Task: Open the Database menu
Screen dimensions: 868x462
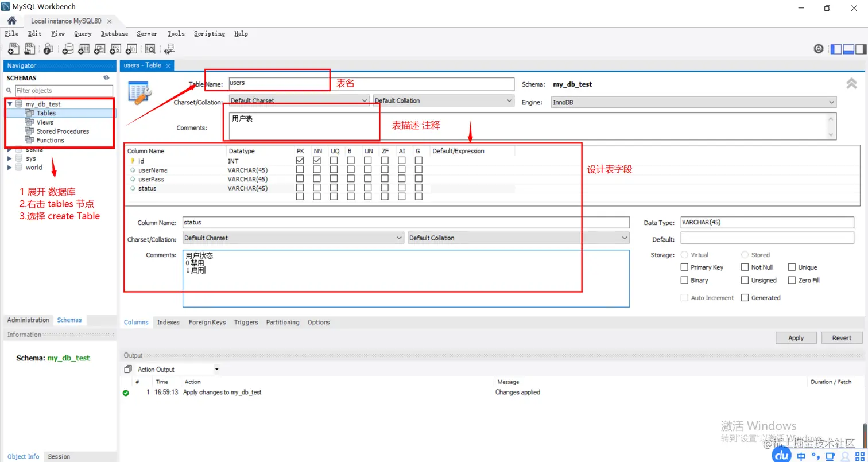Action: (114, 33)
